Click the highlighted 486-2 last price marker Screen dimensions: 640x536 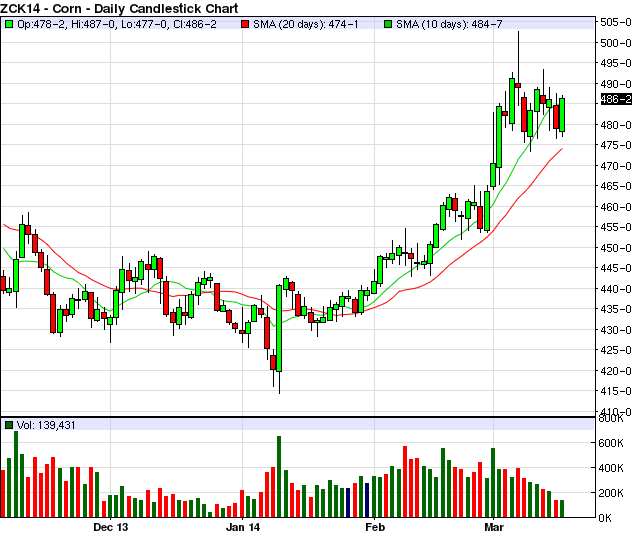[x=616, y=99]
